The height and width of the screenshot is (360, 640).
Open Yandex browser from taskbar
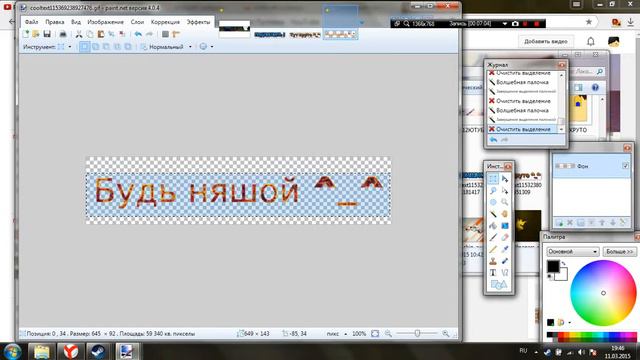[71, 351]
